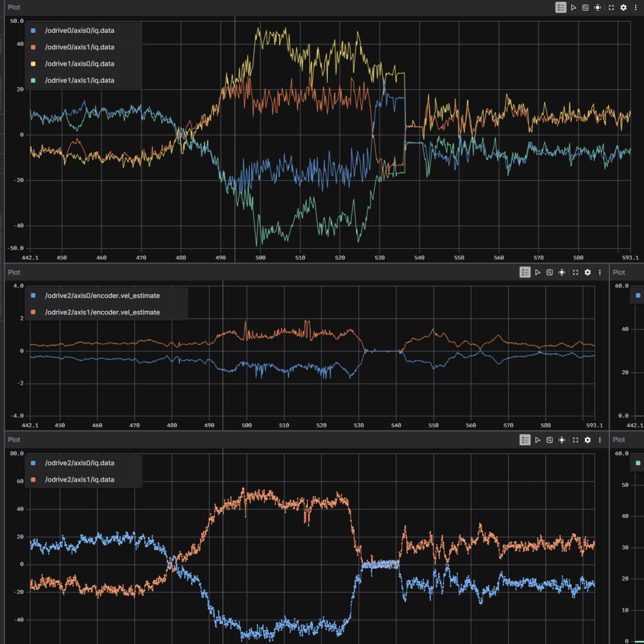Screen dimensions: 644x644
Task: Toggle the legend in the encoder velocity plot panel
Action: [525, 272]
